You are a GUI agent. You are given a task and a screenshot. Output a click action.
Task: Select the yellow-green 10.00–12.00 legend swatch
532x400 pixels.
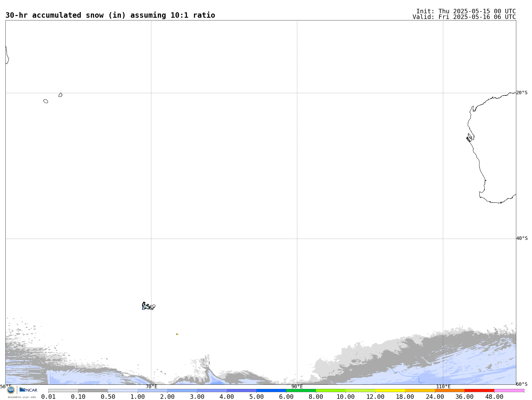360,391
